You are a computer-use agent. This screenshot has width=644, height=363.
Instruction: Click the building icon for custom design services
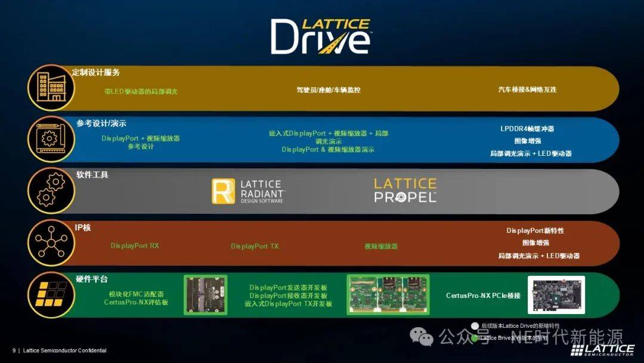pyautogui.click(x=51, y=88)
